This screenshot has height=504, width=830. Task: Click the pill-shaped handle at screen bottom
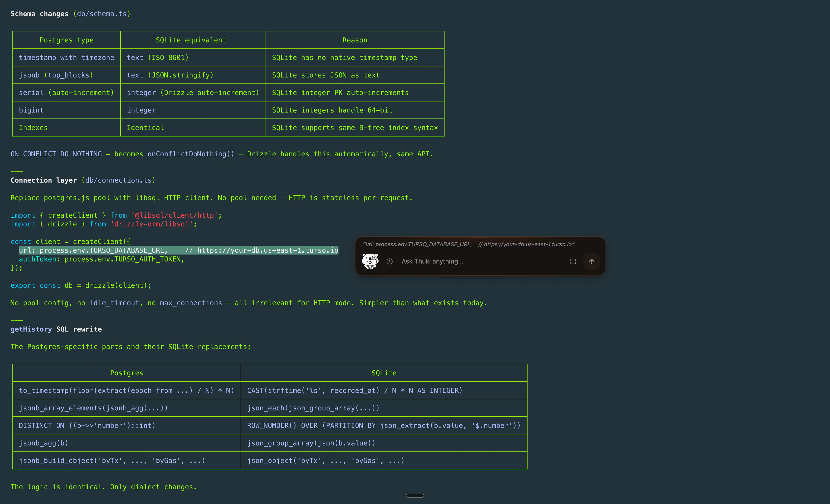coord(415,495)
